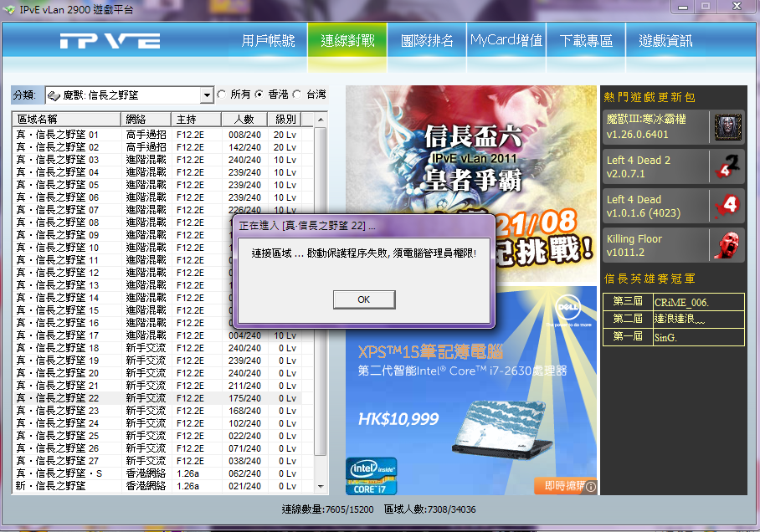Click first-season champion SinG.
This screenshot has width=760, height=532.
[x=665, y=338]
